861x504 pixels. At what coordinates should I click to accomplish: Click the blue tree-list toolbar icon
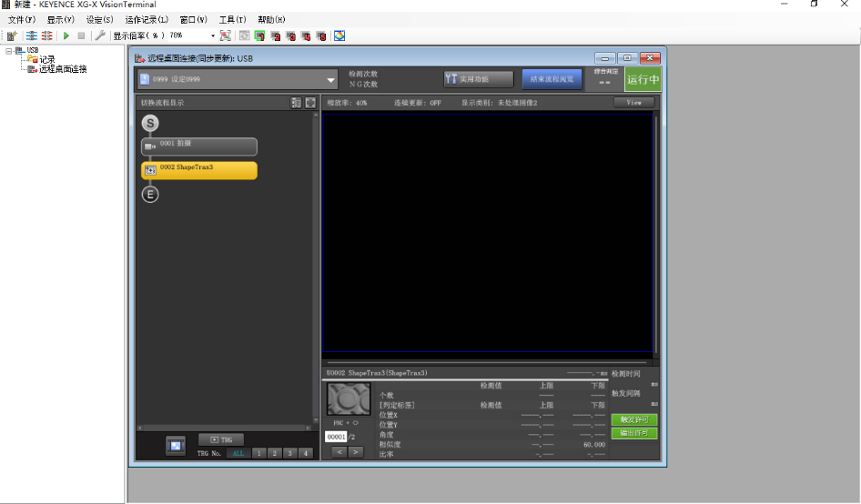(32, 35)
